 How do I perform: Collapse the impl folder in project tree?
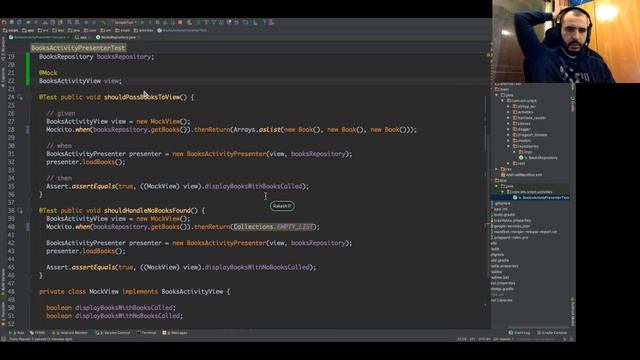click(514, 152)
